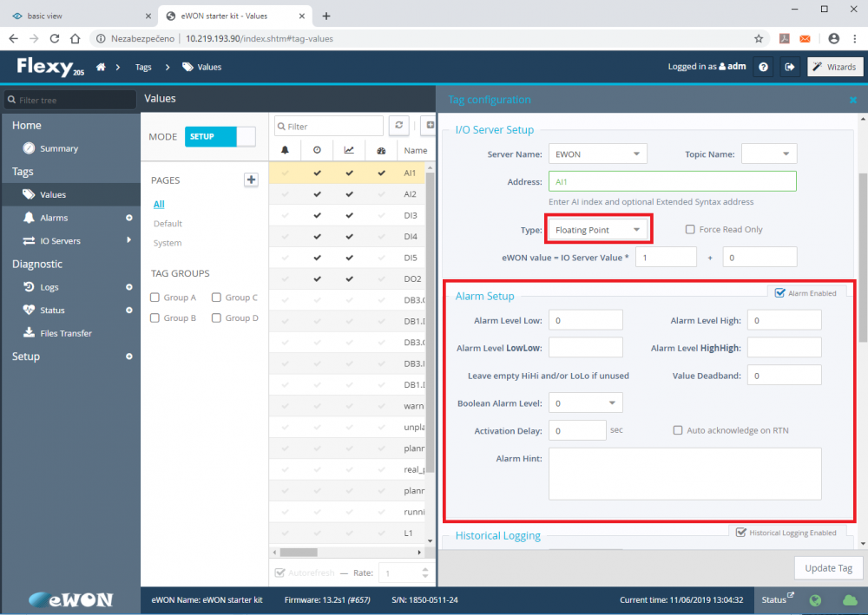This screenshot has width=868, height=615.
Task: Open the mail extension icon
Action: point(805,39)
